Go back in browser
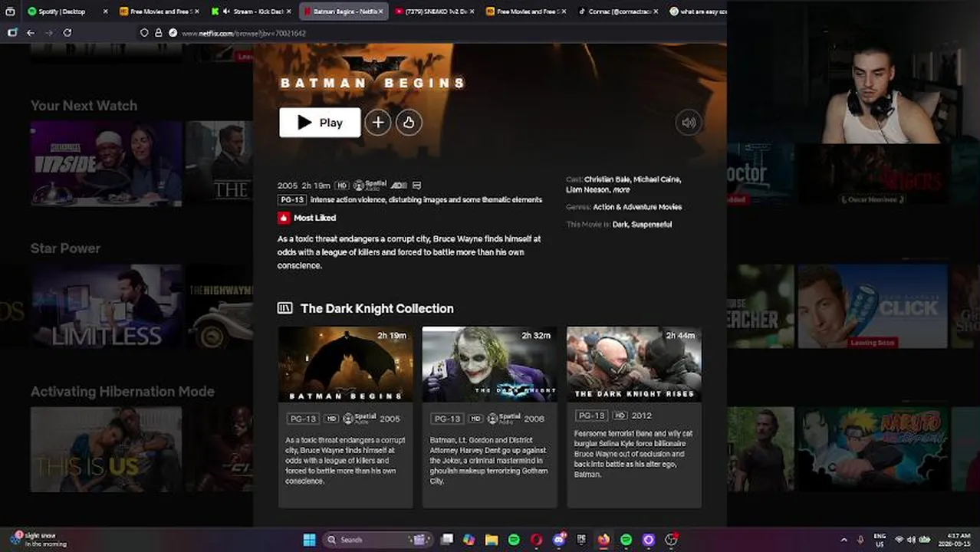 pyautogui.click(x=31, y=33)
